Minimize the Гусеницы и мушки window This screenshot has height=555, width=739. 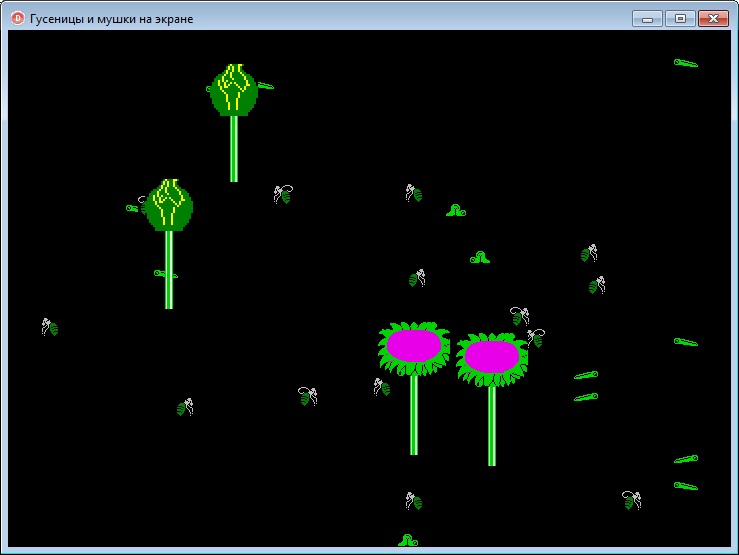click(647, 19)
